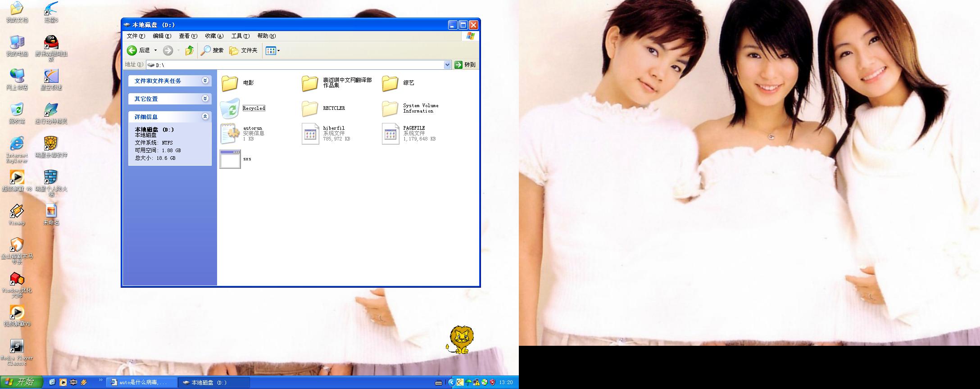Click the red shield tray icon
The image size is (980, 389).
tap(492, 382)
